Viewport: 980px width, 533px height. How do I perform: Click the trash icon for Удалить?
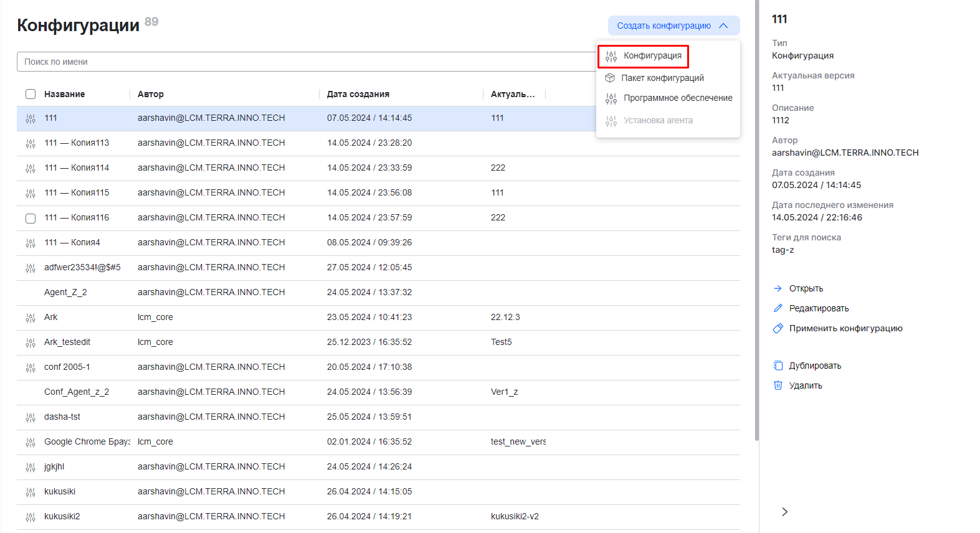point(778,385)
